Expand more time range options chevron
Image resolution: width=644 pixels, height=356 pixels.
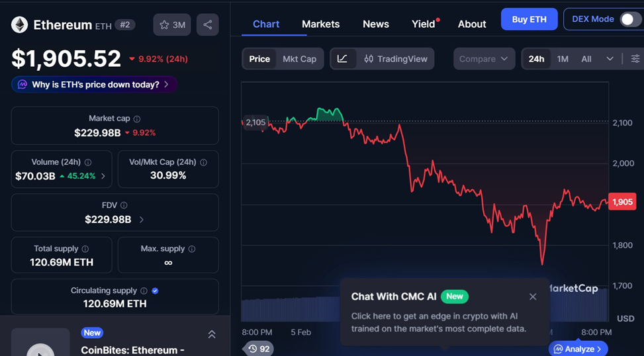(x=610, y=59)
